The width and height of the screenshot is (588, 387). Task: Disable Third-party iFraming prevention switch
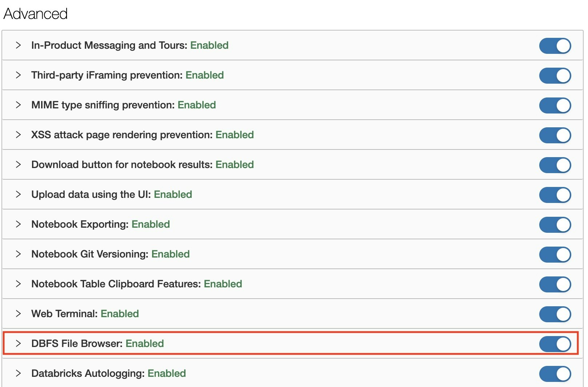(x=555, y=76)
